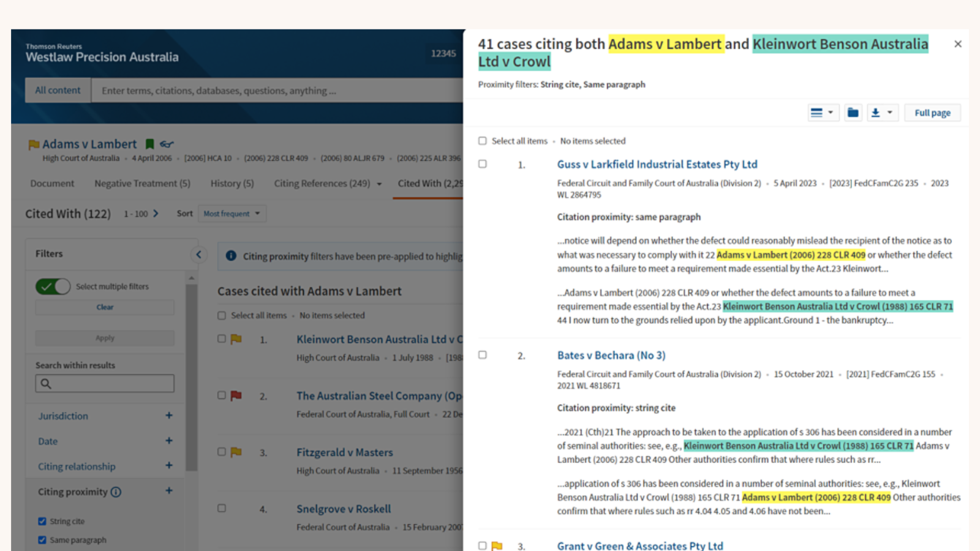The width and height of the screenshot is (980, 551).
Task: Click red flag on Australian Steel Company
Action: [236, 396]
